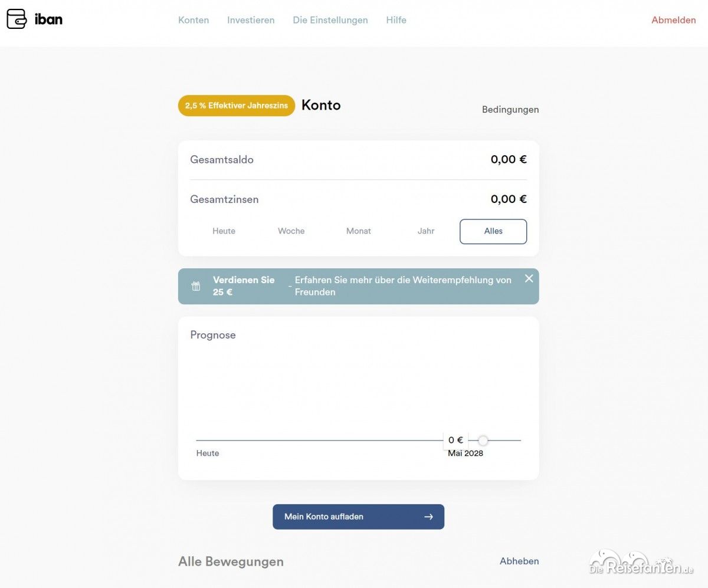Log out via Abmelden link
Image resolution: width=708 pixels, height=588 pixels.
coord(673,20)
